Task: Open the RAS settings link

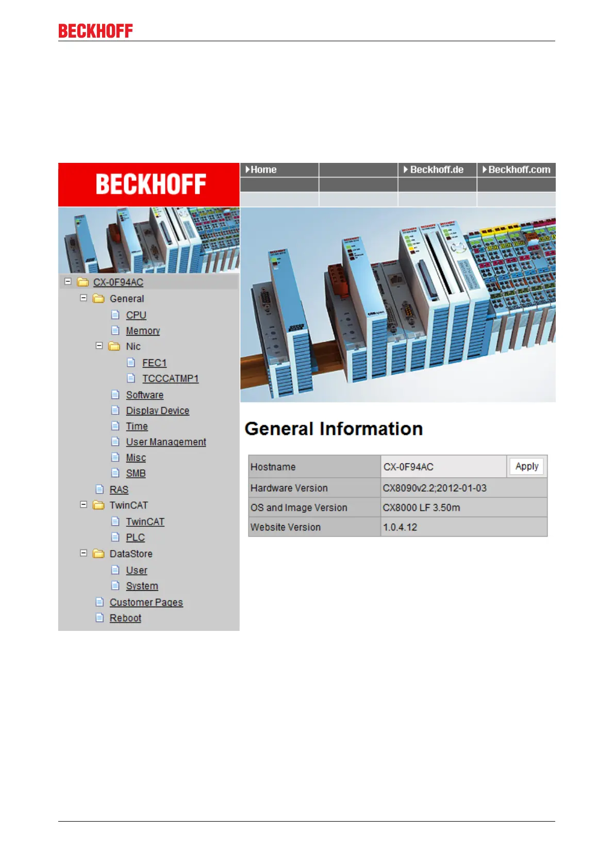Action: (x=119, y=490)
